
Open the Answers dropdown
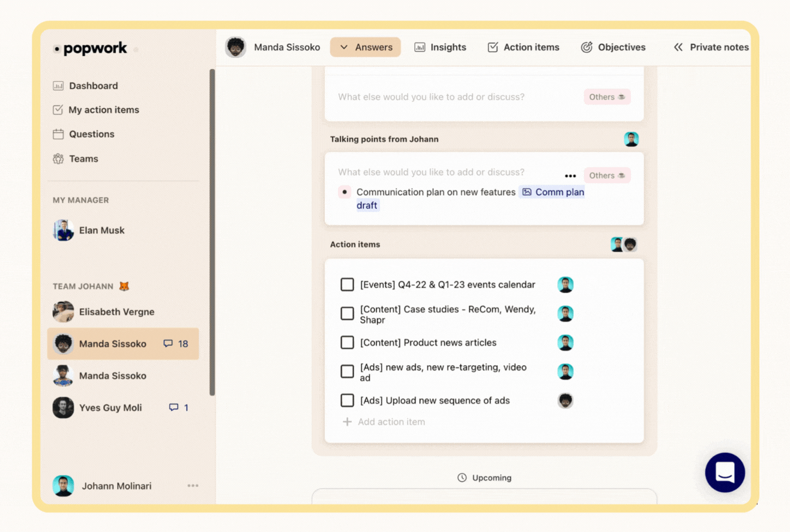point(366,47)
